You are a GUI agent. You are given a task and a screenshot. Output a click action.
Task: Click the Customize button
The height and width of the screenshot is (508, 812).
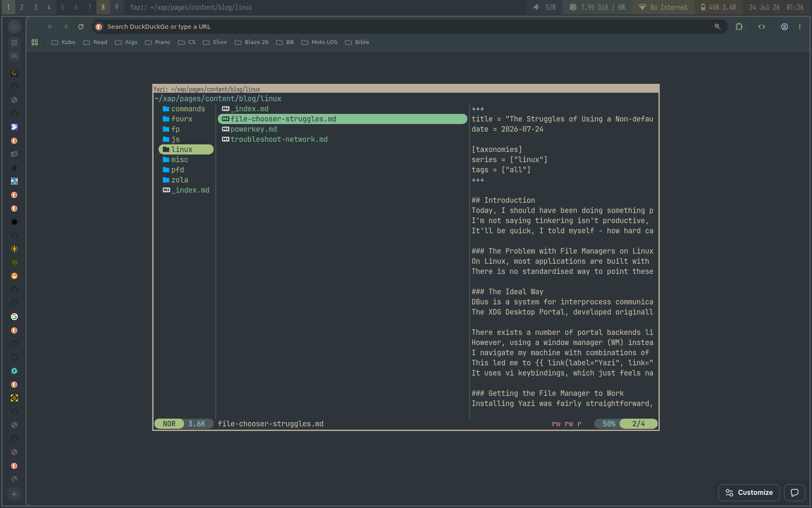point(749,493)
